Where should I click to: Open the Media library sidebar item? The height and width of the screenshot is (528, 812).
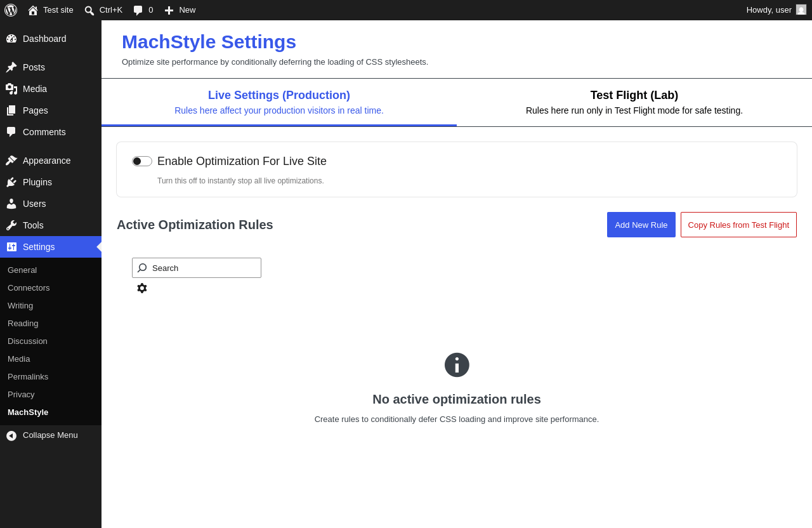click(x=51, y=89)
